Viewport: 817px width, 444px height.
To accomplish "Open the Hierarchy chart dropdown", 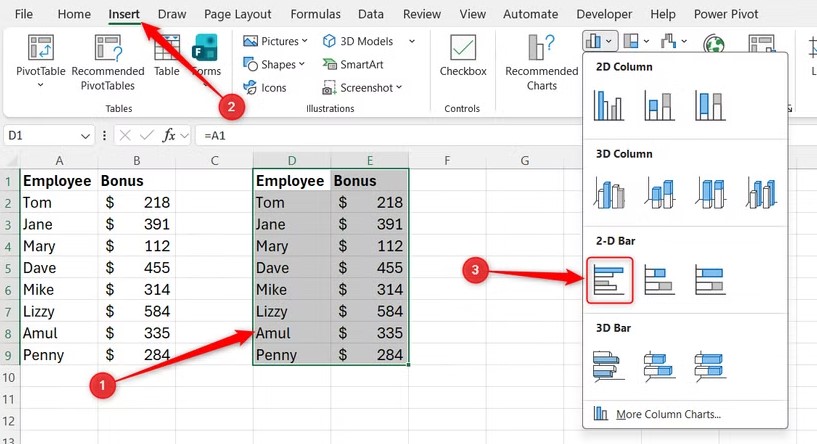I will [x=636, y=41].
